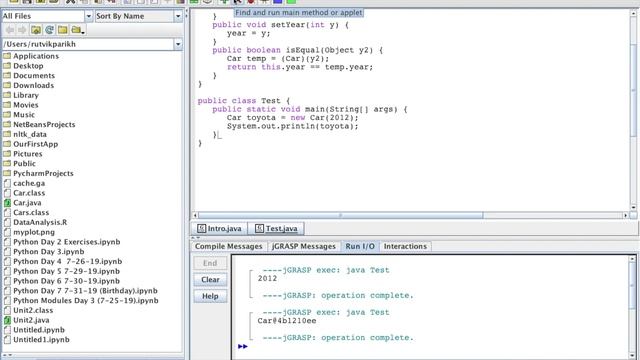Image resolution: width=640 pixels, height=360 pixels.
Task: Open the Sort By Name drop-down
Action: (178, 16)
